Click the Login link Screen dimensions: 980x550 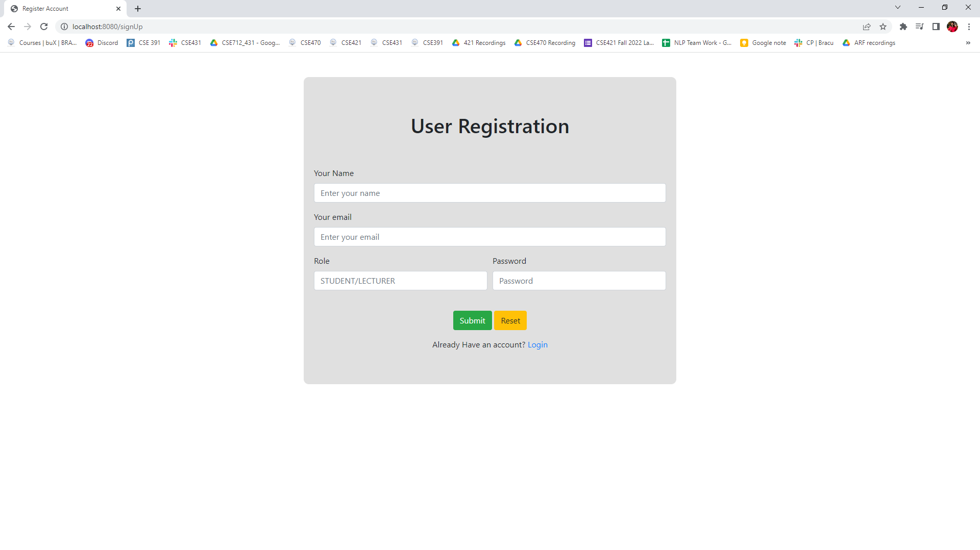tap(537, 344)
